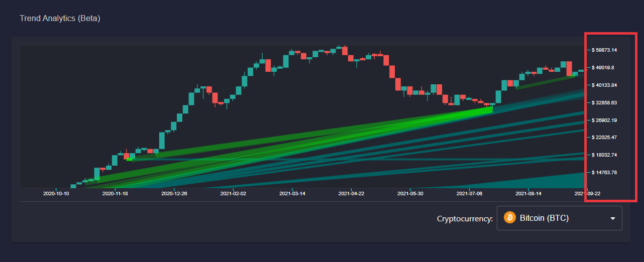The image size is (644, 262).
Task: Click the $ 22025.47 price label
Action: click(604, 137)
